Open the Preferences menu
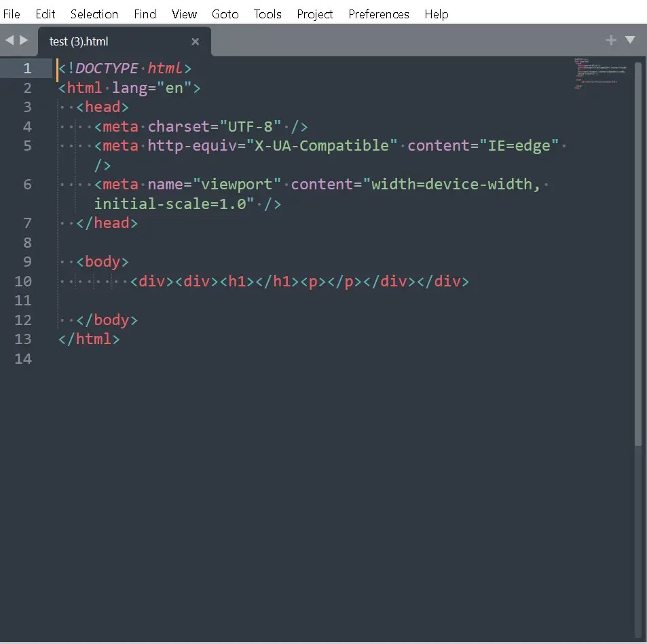Viewport: 647px width, 644px height. point(378,14)
